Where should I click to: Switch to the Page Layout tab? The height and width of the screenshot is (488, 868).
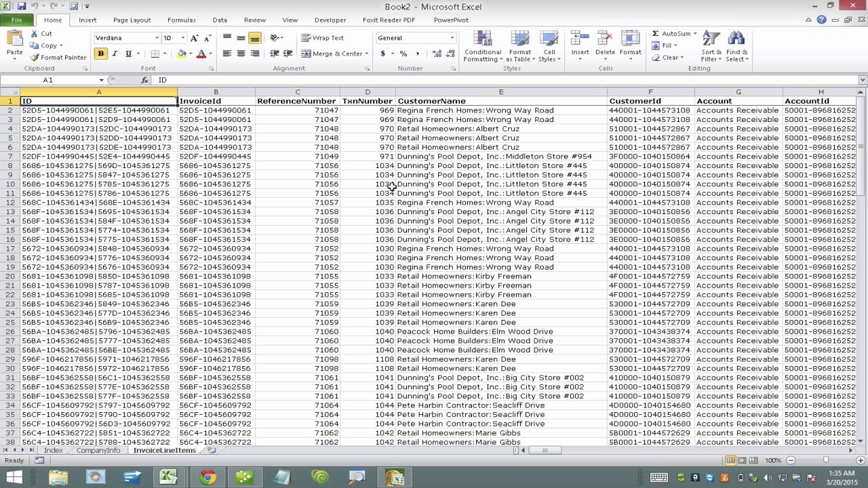tap(132, 20)
